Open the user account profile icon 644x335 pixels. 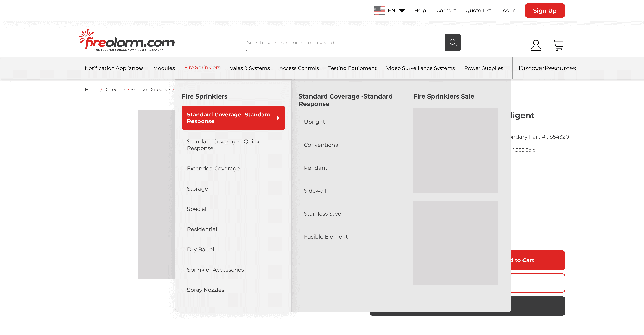(536, 46)
